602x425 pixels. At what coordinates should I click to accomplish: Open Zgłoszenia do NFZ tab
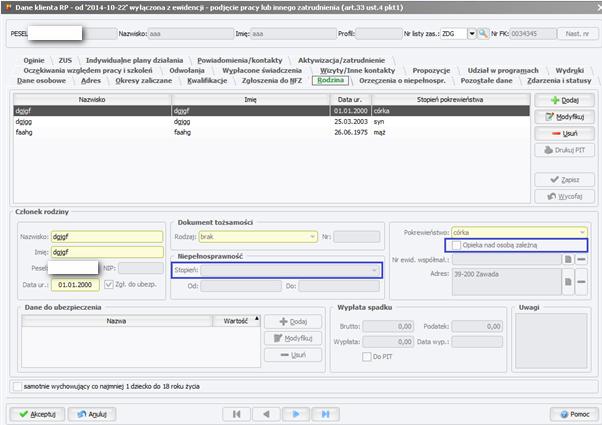pyautogui.click(x=272, y=81)
